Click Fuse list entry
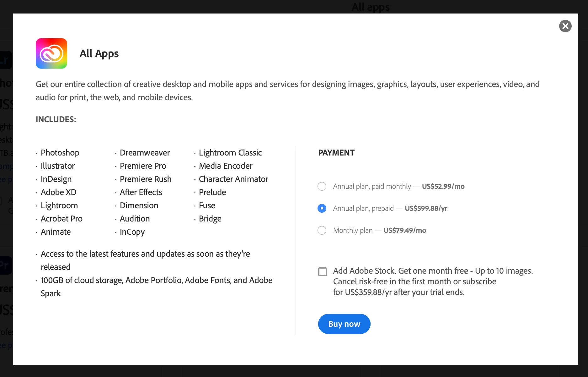Viewport: 588px width, 377px height. click(207, 205)
